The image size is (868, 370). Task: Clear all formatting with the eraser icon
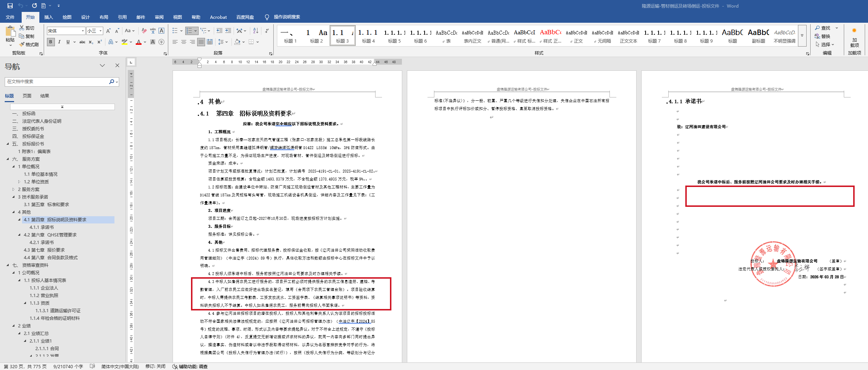click(x=144, y=31)
